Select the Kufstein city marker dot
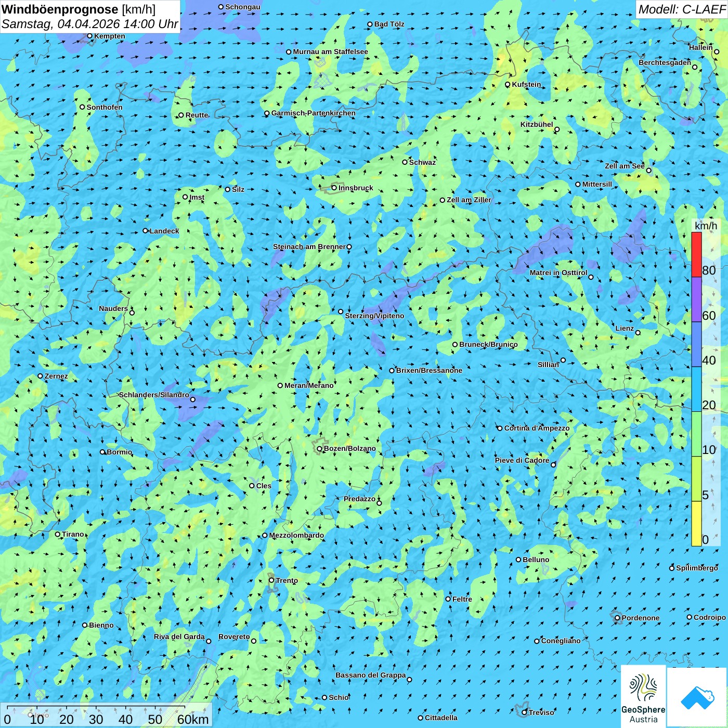 click(508, 84)
